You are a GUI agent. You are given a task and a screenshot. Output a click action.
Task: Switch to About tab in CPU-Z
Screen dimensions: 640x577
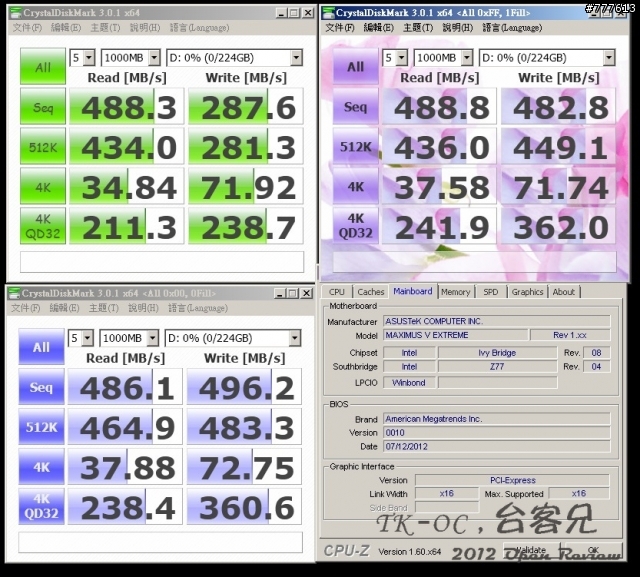564,292
